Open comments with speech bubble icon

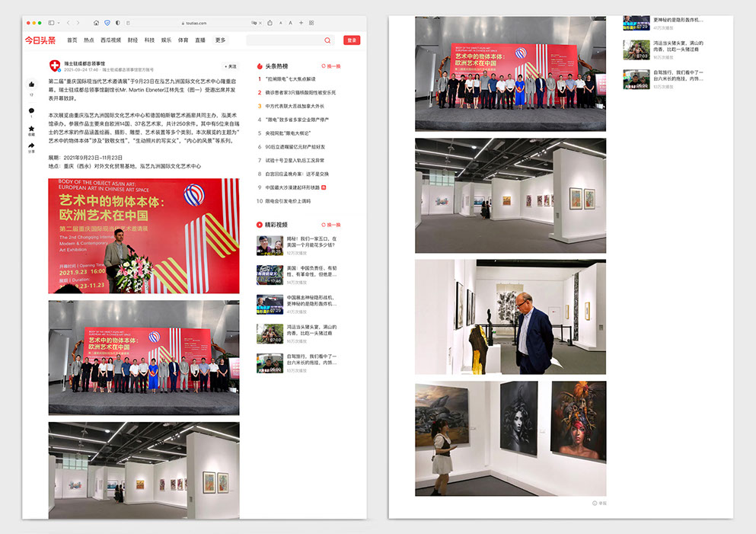coord(31,110)
